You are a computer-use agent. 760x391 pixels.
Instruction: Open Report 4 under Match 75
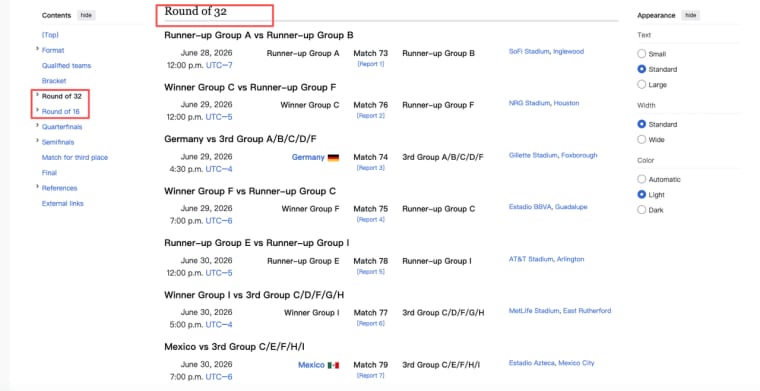[x=371, y=219]
